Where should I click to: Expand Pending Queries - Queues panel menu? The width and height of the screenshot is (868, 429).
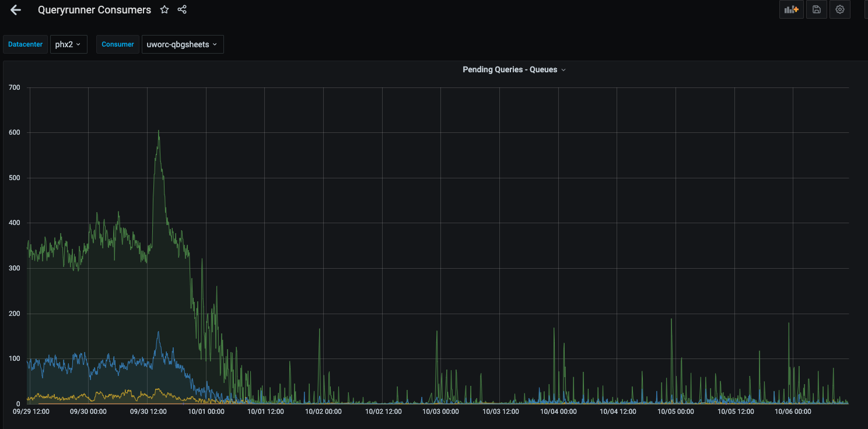tap(514, 70)
